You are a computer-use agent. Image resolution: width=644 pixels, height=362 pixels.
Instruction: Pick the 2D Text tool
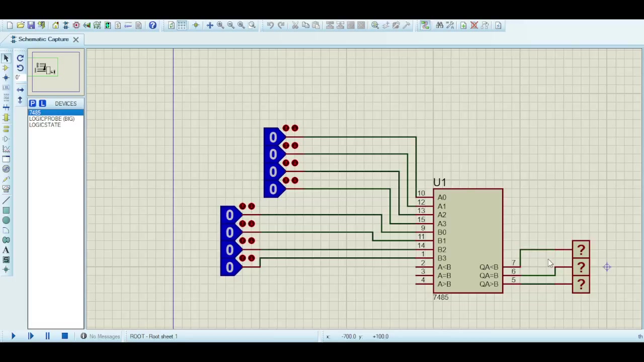pos(6,250)
